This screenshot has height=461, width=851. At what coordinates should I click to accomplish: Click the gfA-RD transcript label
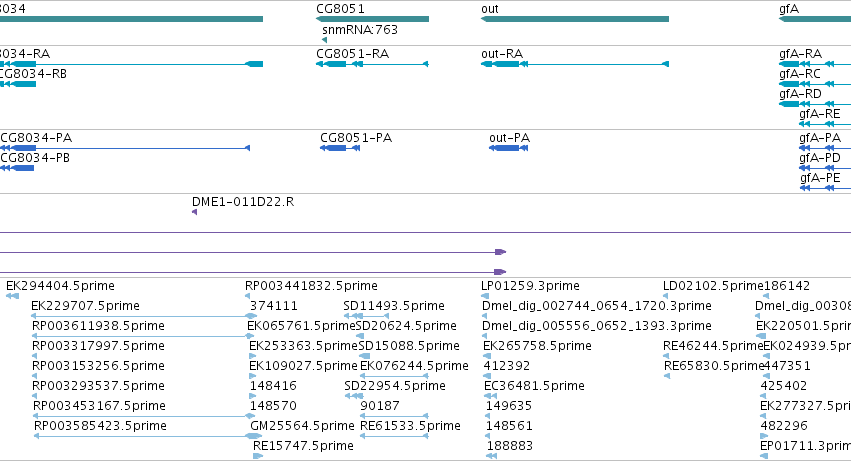point(801,94)
